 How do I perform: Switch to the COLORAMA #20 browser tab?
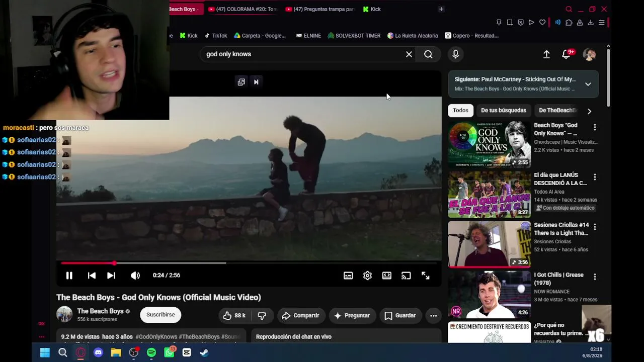(242, 9)
